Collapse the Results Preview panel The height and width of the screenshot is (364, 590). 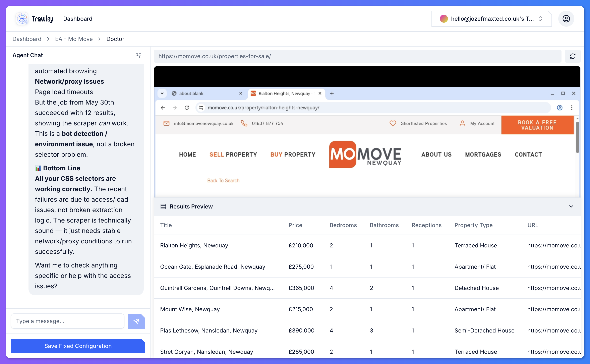571,206
